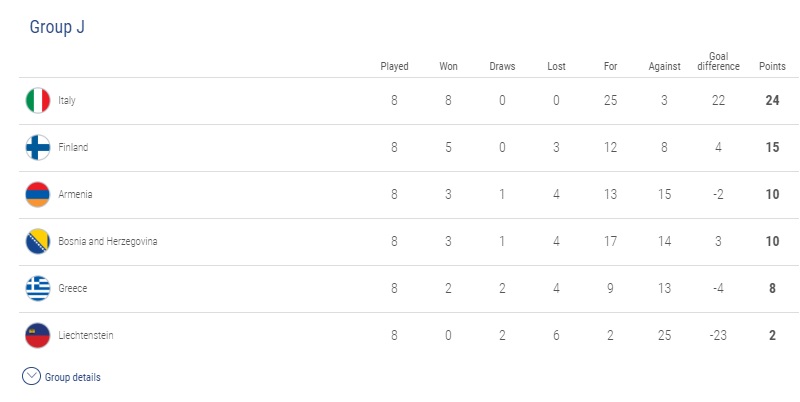Click the Liechtenstein flag icon
Screen dimensions: 800x402
pyautogui.click(x=38, y=335)
